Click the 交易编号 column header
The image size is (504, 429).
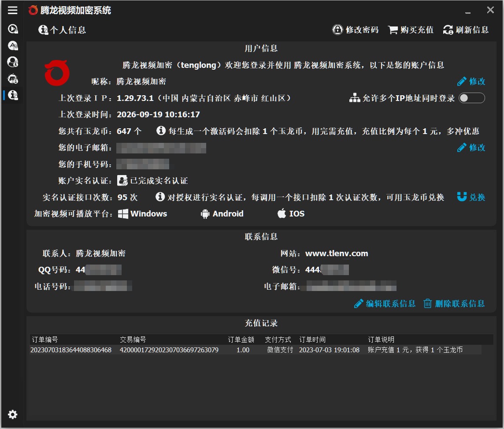pyautogui.click(x=133, y=339)
